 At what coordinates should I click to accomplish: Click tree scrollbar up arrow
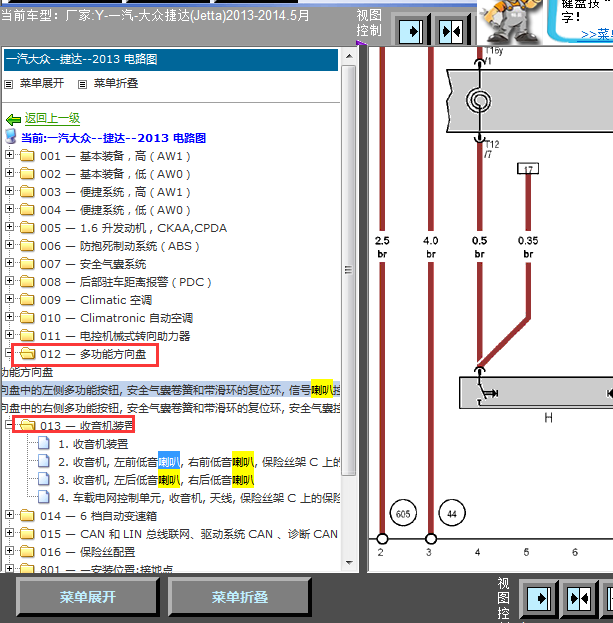click(349, 56)
